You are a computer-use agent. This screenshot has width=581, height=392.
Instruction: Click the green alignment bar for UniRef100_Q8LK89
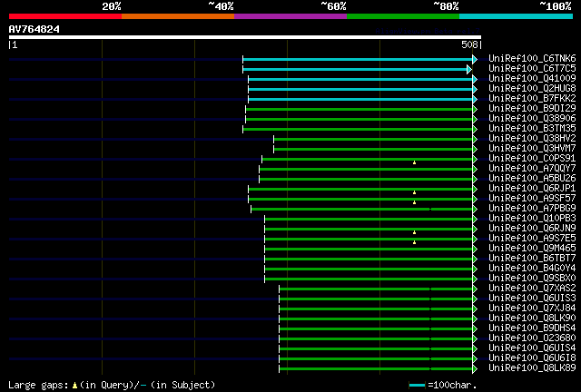tap(376, 369)
